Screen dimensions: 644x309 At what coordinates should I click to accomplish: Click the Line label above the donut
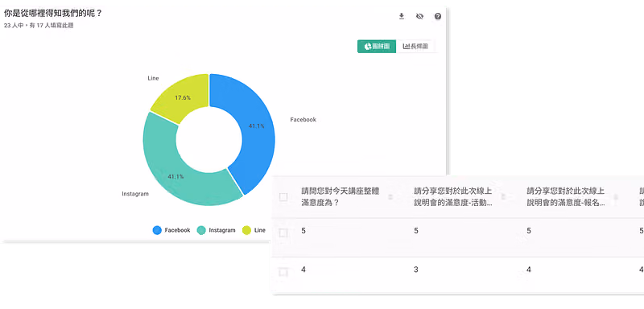coord(153,78)
